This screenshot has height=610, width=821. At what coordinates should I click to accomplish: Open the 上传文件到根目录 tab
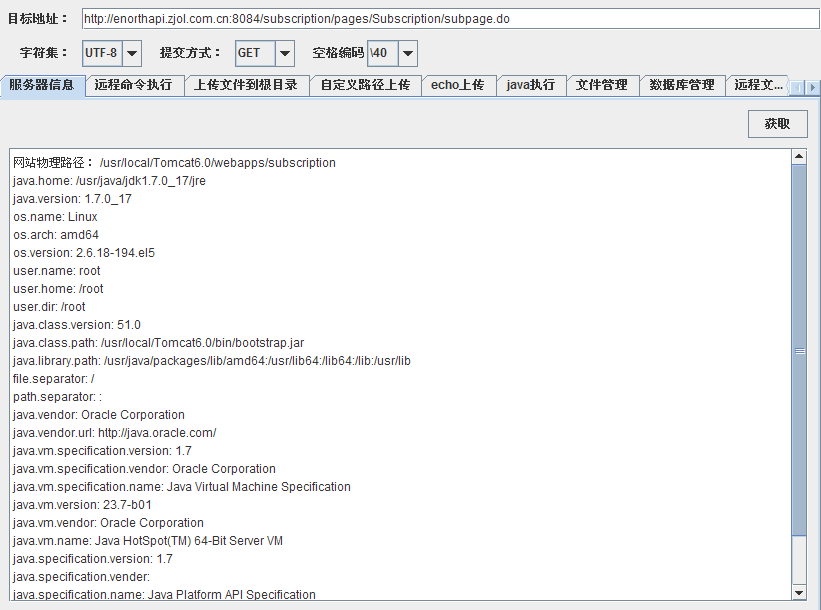coord(246,85)
